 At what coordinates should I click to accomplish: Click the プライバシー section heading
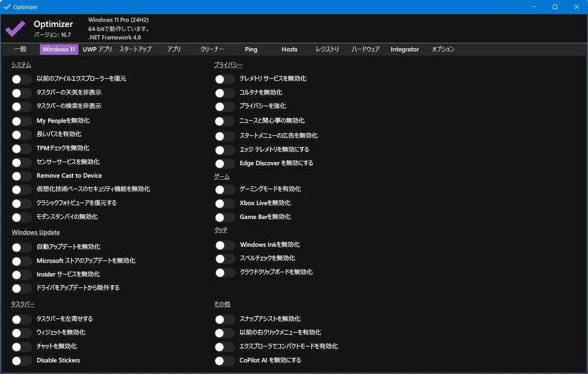coord(228,65)
